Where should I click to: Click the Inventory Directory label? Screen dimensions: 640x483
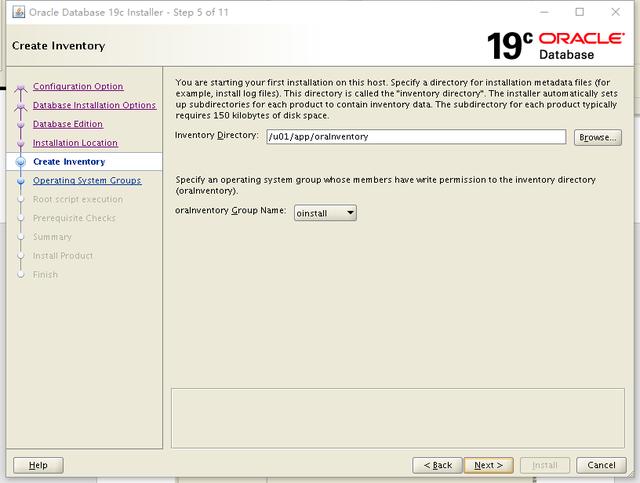tap(216, 135)
